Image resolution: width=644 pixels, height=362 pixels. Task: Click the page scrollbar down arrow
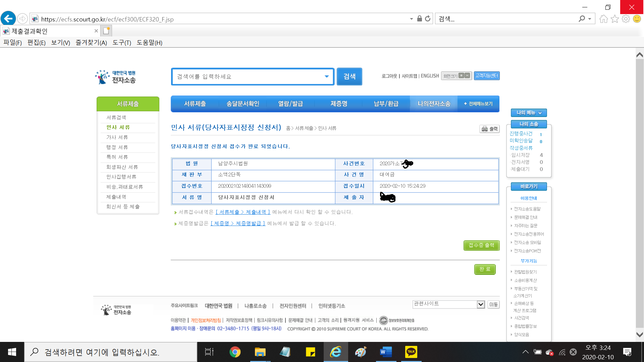click(640, 334)
